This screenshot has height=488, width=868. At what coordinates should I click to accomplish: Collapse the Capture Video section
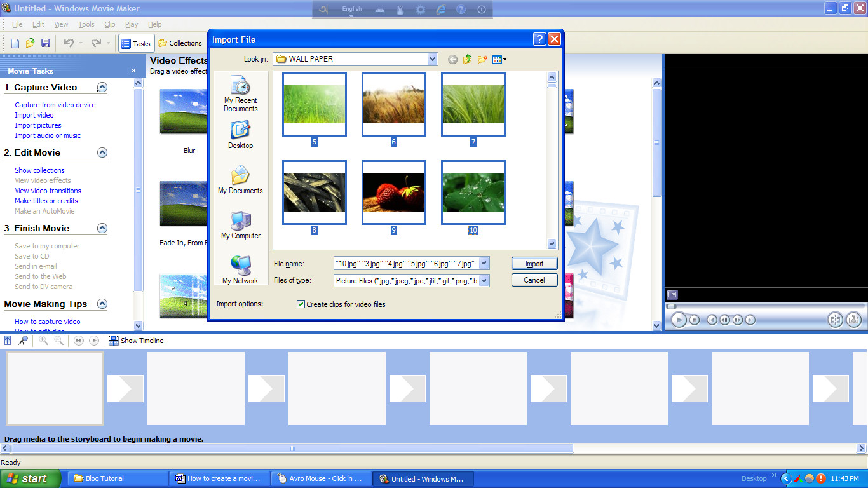[102, 87]
